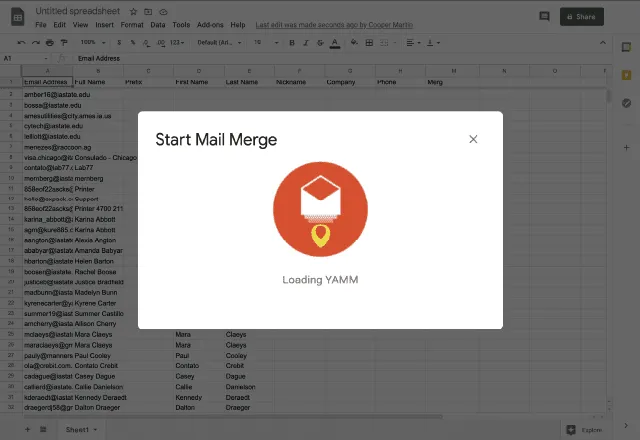Viewport: 640px width, 440px height.
Task: Open the View menu
Action: 80,25
